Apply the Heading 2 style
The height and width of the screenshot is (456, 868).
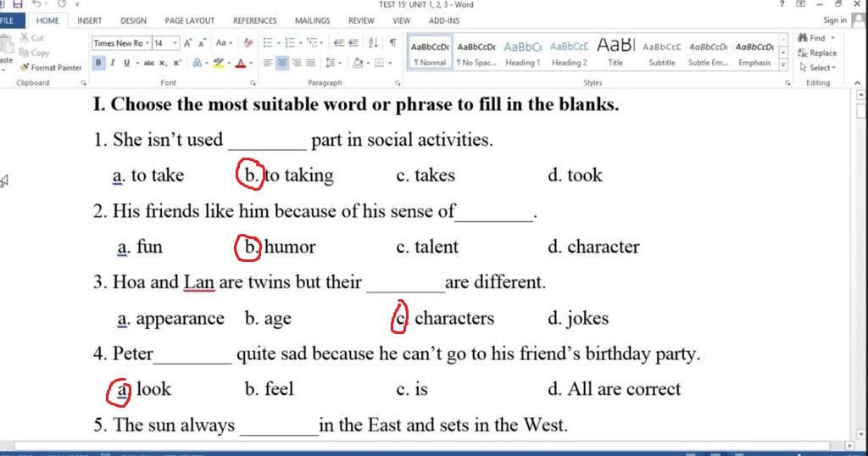click(569, 53)
